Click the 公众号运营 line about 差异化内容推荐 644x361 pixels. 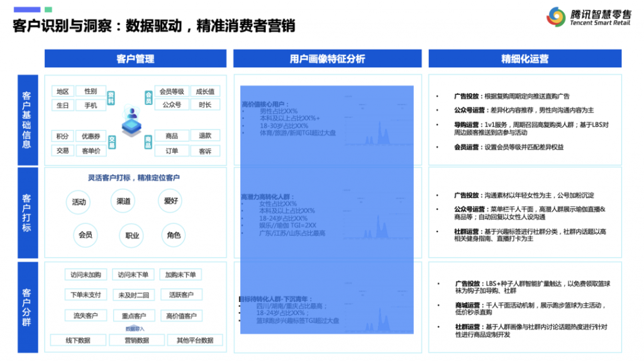click(x=524, y=110)
